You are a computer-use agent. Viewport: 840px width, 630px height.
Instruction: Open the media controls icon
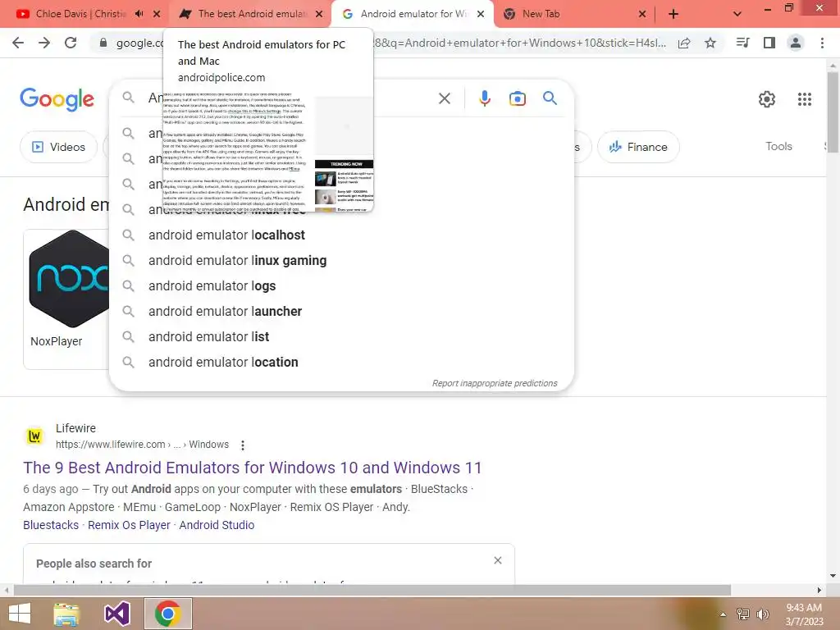click(743, 43)
